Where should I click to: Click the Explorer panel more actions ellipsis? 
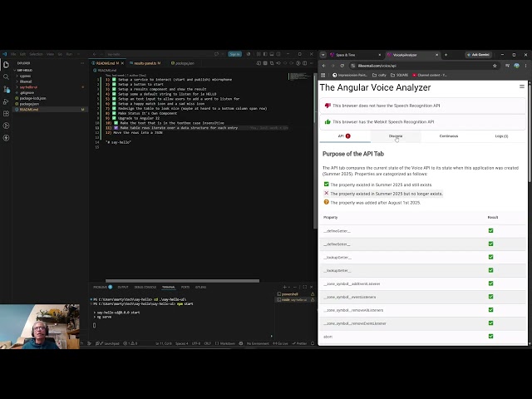point(82,63)
